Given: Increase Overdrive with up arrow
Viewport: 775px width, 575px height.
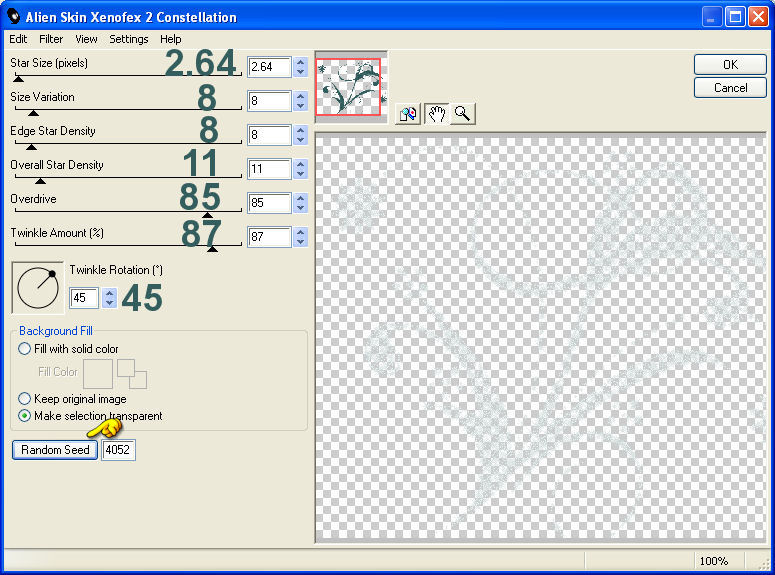Looking at the screenshot, I should click(301, 198).
